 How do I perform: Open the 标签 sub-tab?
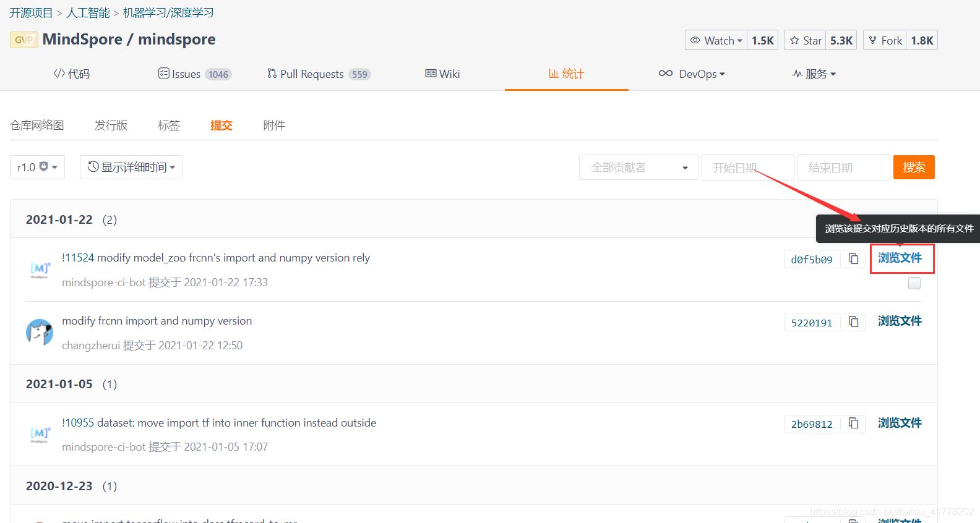(x=169, y=125)
